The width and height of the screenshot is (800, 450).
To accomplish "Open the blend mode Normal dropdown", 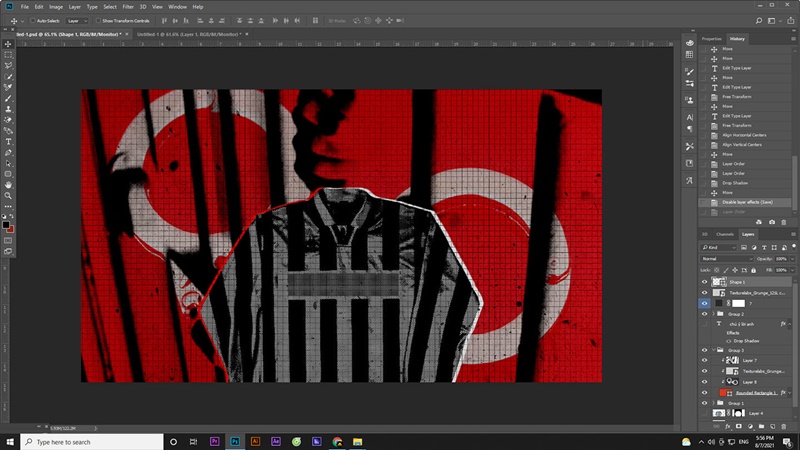I will pyautogui.click(x=727, y=259).
